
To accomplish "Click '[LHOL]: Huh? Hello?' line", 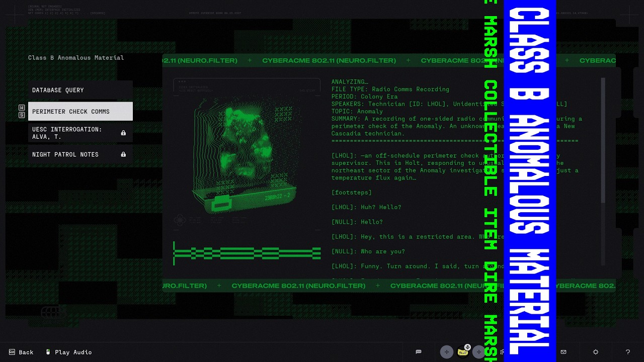I will point(366,207).
